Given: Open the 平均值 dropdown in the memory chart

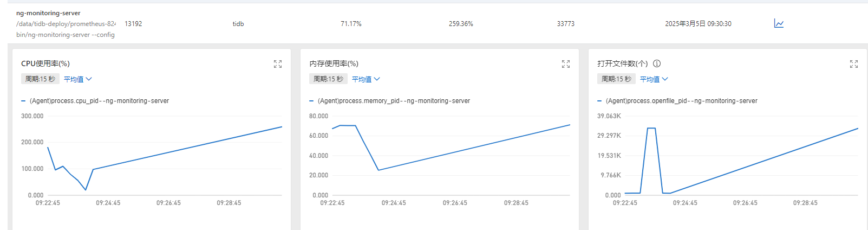Looking at the screenshot, I should tap(366, 79).
